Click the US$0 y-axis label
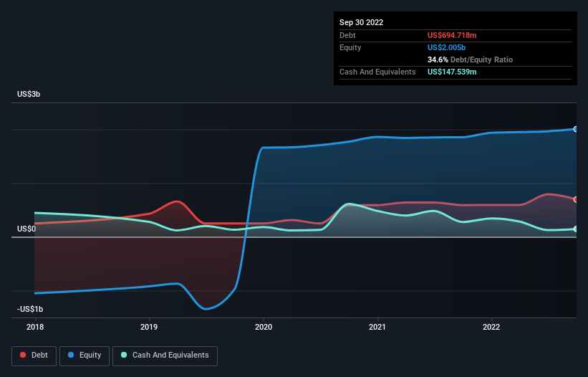588x377 pixels. pyautogui.click(x=26, y=229)
